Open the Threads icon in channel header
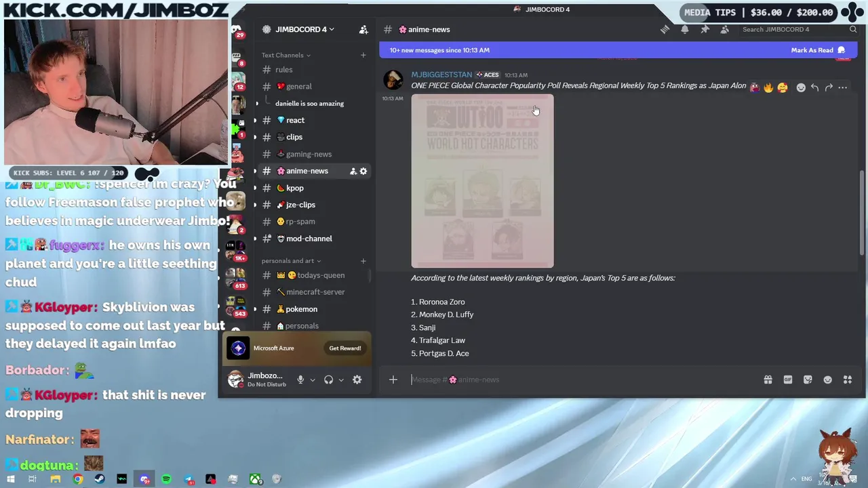Viewport: 868px width, 488px height. coord(665,29)
